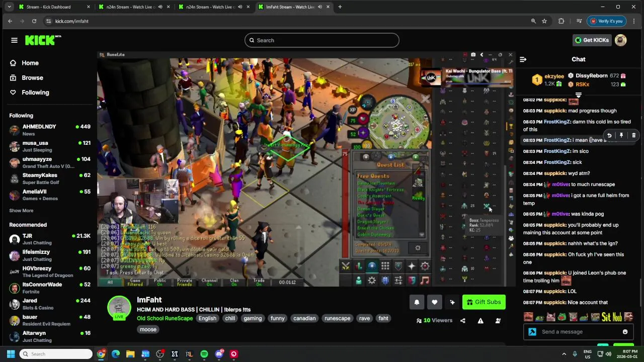Screen dimensions: 644x362
Task: Open Following in the sidebar
Action: coord(35,93)
